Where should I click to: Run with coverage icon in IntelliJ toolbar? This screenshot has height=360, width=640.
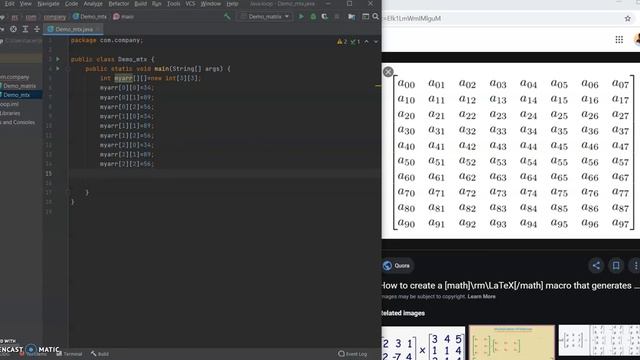click(324, 17)
